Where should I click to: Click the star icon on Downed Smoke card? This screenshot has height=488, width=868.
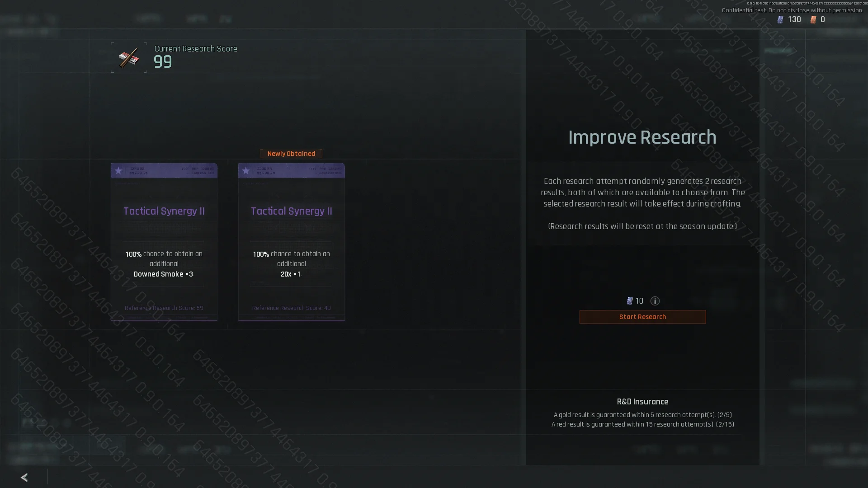tap(118, 170)
